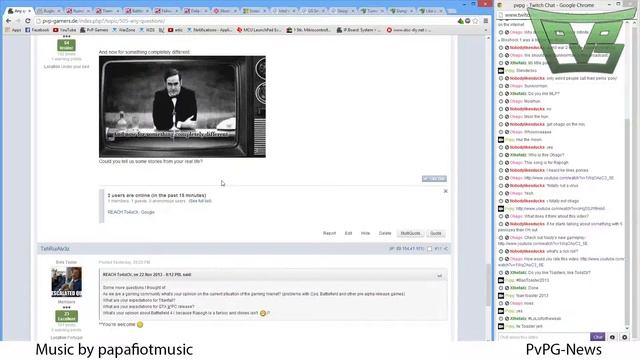Dismiss the users online box with X

click(445, 191)
